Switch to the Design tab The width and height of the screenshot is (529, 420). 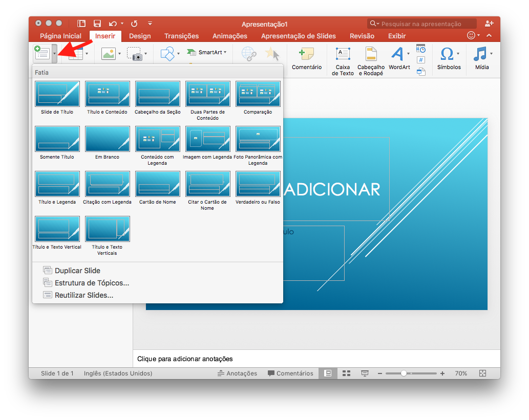pos(139,36)
